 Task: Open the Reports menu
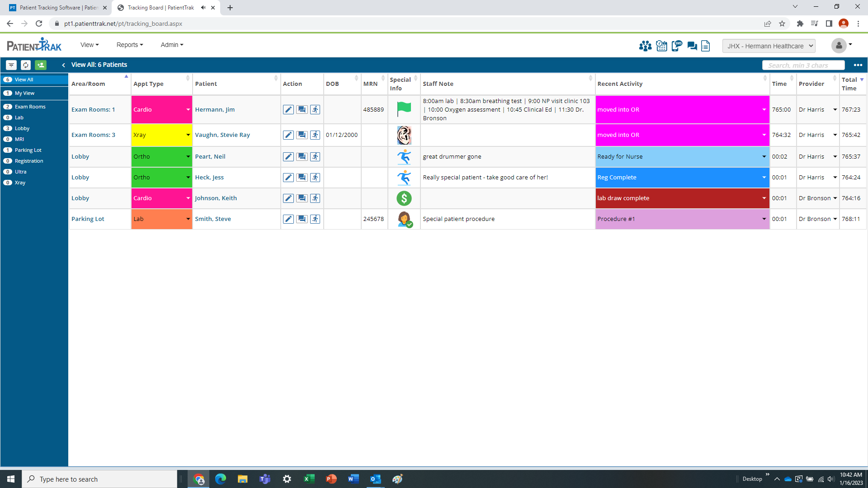coord(130,45)
